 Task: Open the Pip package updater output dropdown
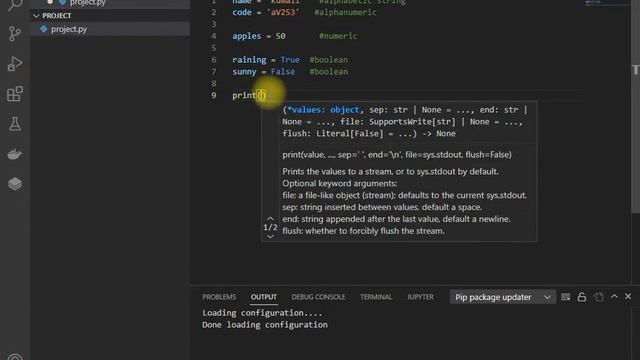pos(502,297)
